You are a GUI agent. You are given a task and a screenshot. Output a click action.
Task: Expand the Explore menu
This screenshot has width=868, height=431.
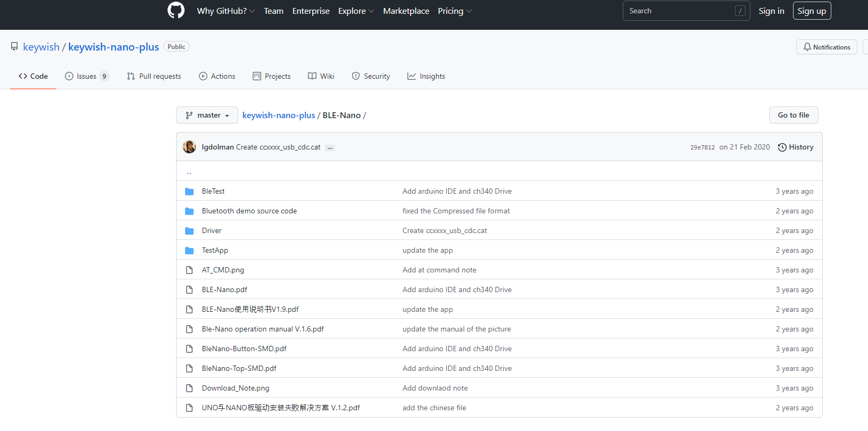tap(356, 11)
